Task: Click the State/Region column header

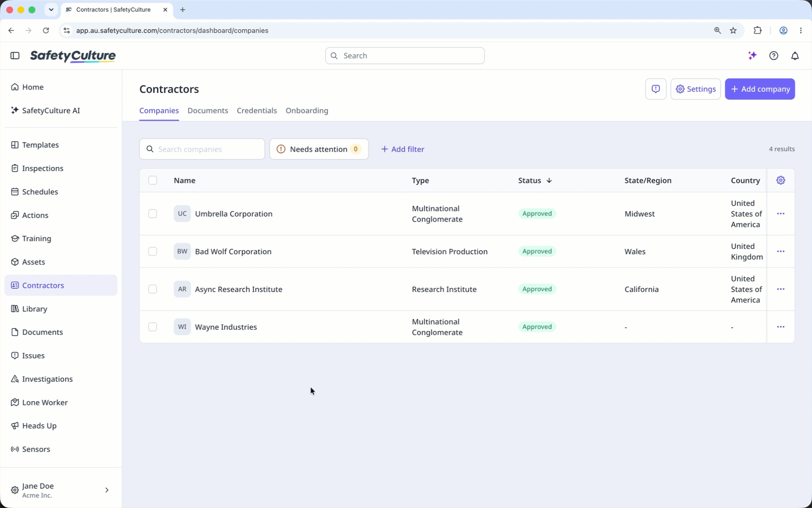Action: 648,180
